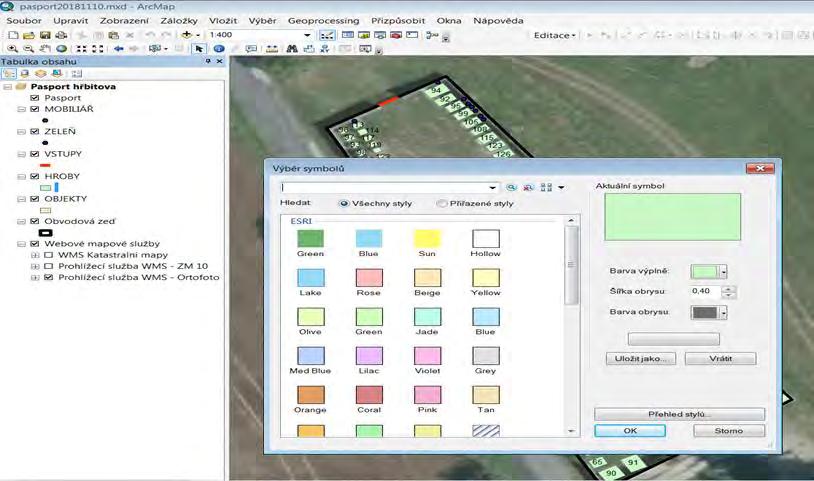Open the Geoprocessing menu

tap(323, 21)
